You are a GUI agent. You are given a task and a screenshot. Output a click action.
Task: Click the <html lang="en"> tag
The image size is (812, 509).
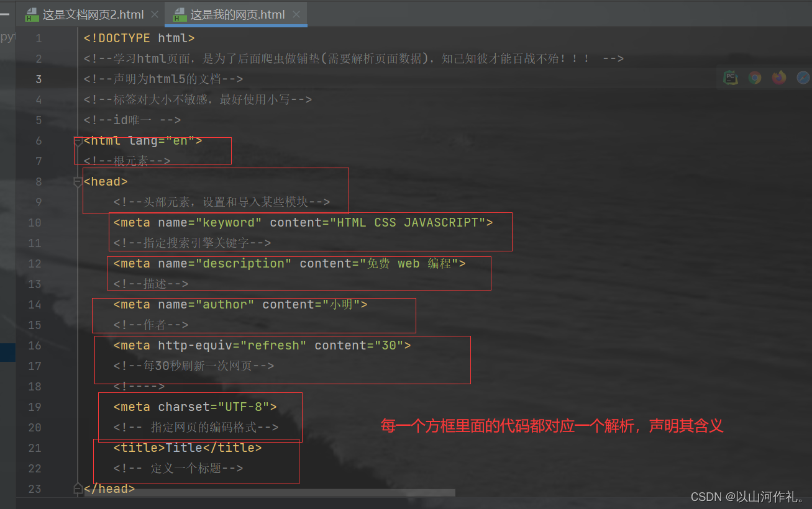pos(143,141)
